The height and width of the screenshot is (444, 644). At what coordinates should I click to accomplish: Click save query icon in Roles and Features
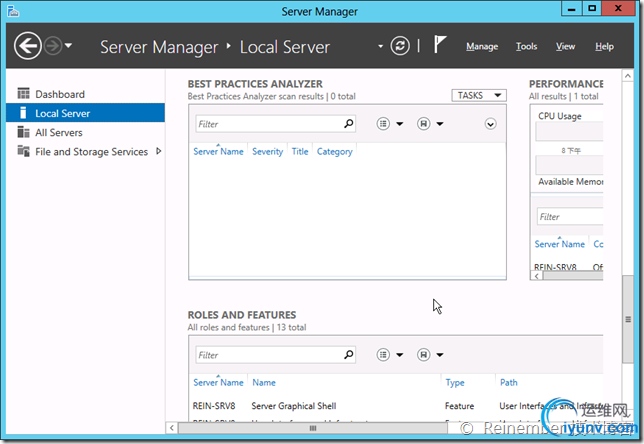pos(423,354)
